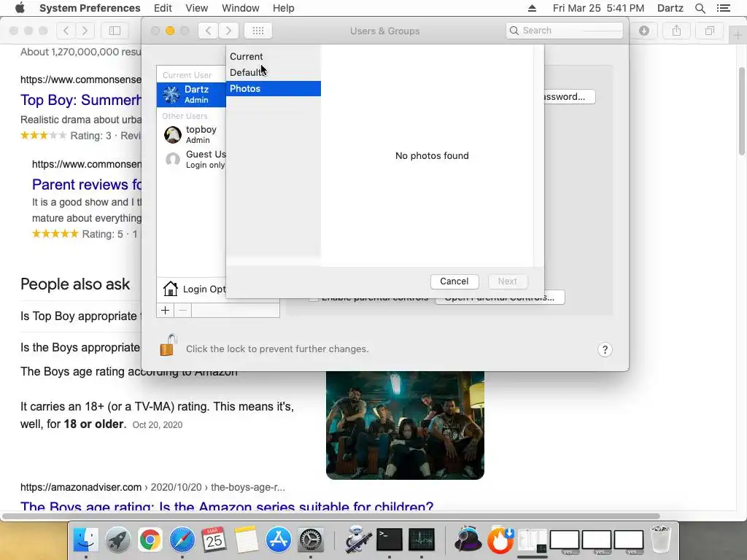Open Spotlight search in menu bar
The width and height of the screenshot is (747, 560).
coord(700,8)
